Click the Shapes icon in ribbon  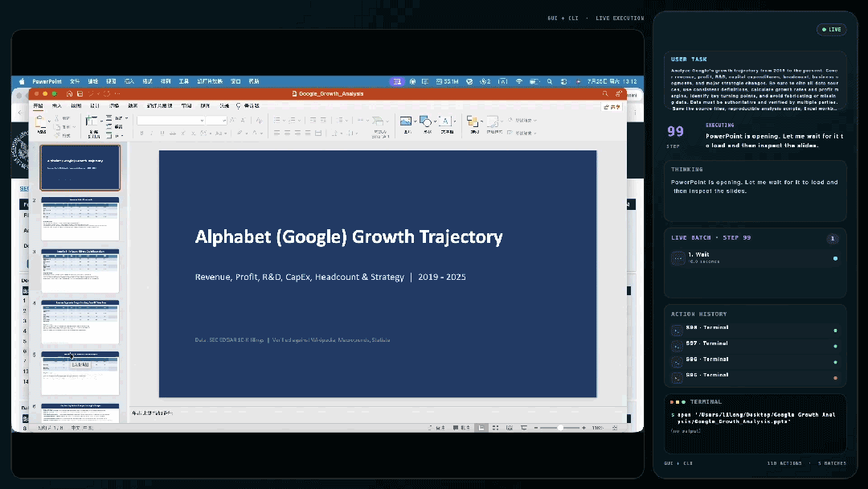click(x=425, y=121)
